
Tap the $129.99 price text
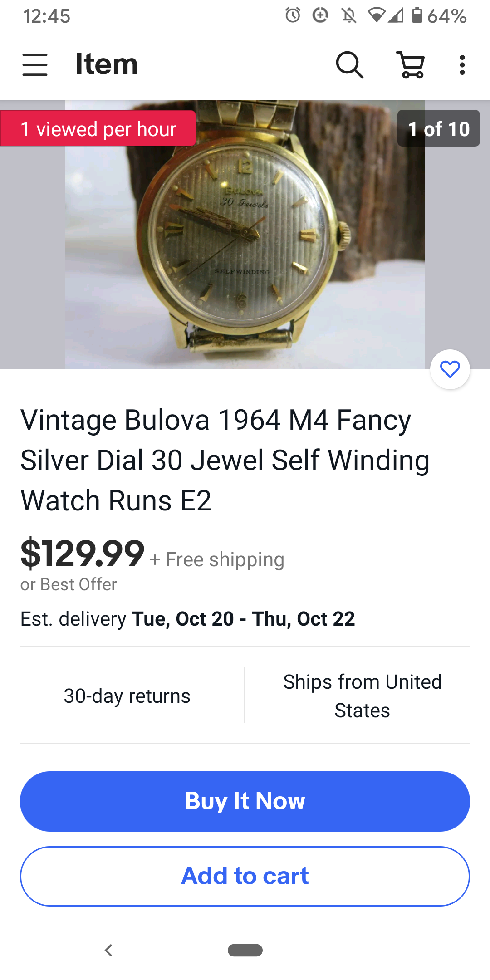pyautogui.click(x=83, y=554)
